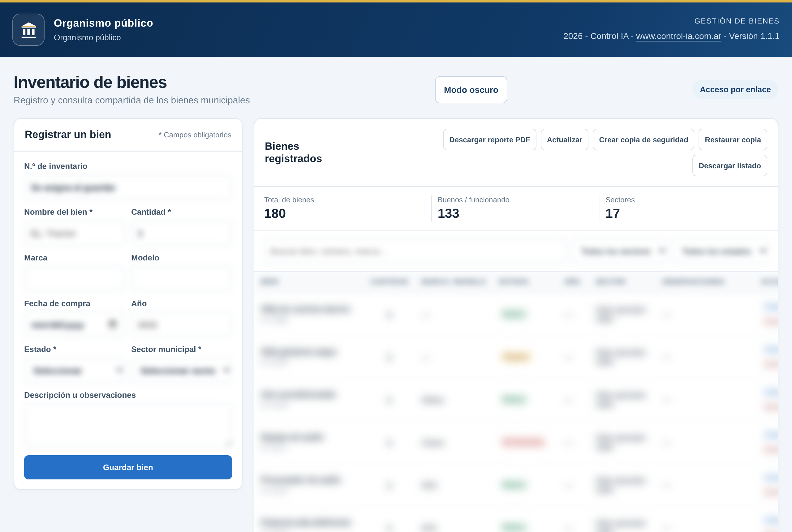Select Restaurar copia button

click(x=733, y=139)
